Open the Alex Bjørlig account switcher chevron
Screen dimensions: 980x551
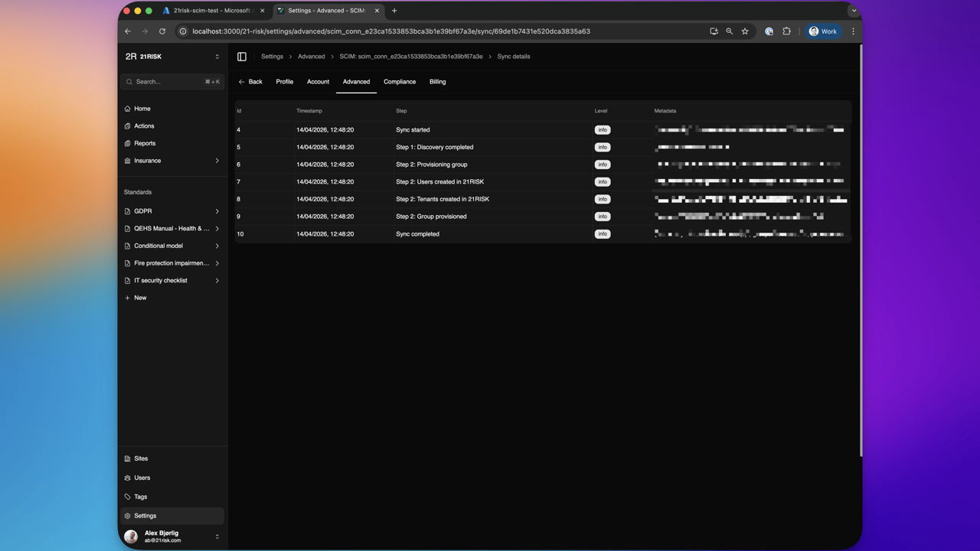(x=217, y=536)
